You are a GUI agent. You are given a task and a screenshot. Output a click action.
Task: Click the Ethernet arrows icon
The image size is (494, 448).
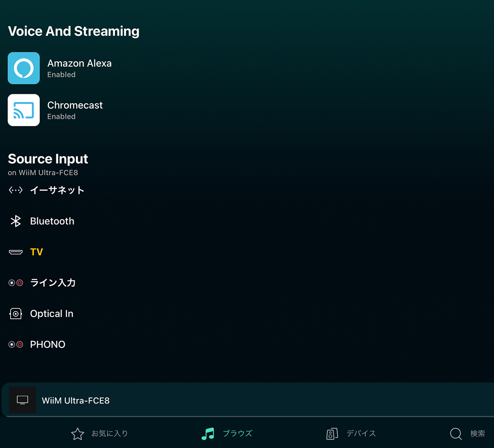click(16, 190)
